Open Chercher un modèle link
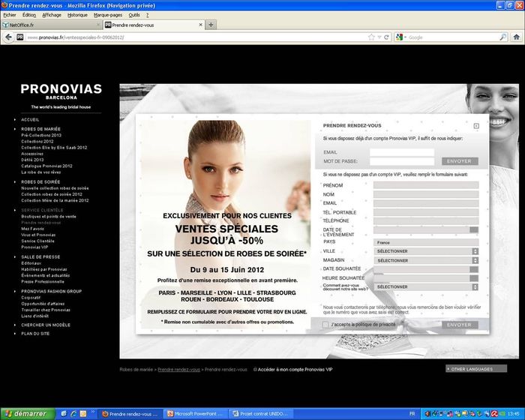This screenshot has height=420, width=525. point(46,325)
